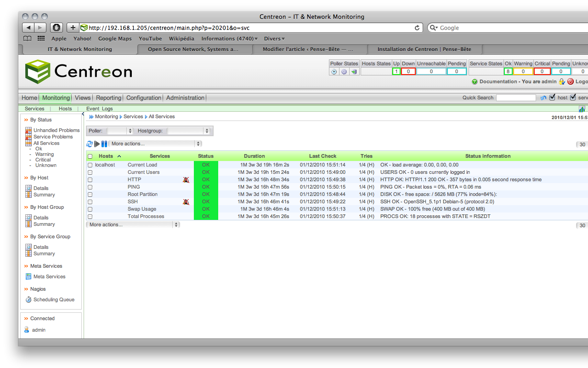Click the Top Sites grid icon
This screenshot has width=588, height=368.
point(41,39)
